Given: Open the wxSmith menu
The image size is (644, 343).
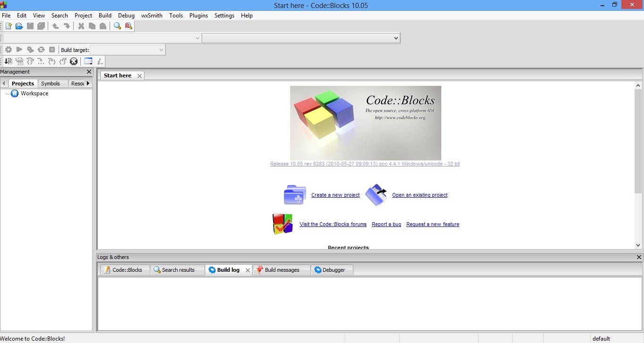Looking at the screenshot, I should click(152, 16).
